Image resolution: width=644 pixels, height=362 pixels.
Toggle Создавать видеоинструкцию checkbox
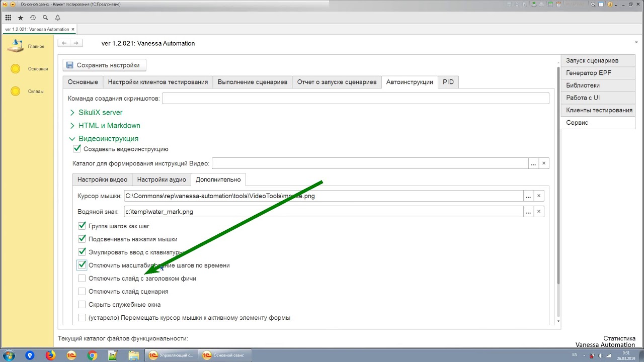click(77, 149)
